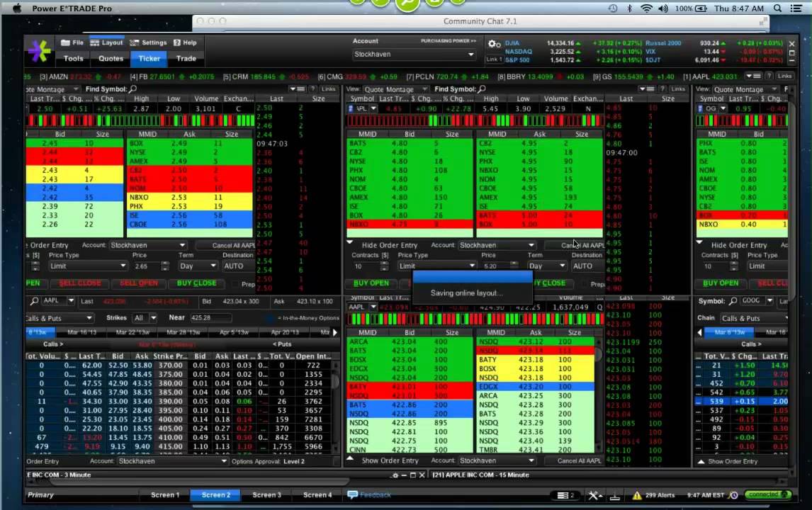The height and width of the screenshot is (510, 812).
Task: Click the E*TRADE star logo
Action: (40, 51)
